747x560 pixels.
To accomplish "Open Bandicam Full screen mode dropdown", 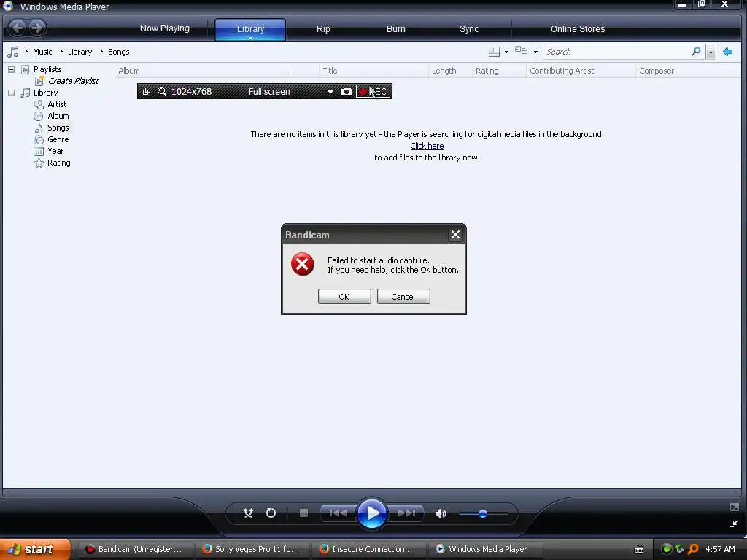I will coord(330,91).
